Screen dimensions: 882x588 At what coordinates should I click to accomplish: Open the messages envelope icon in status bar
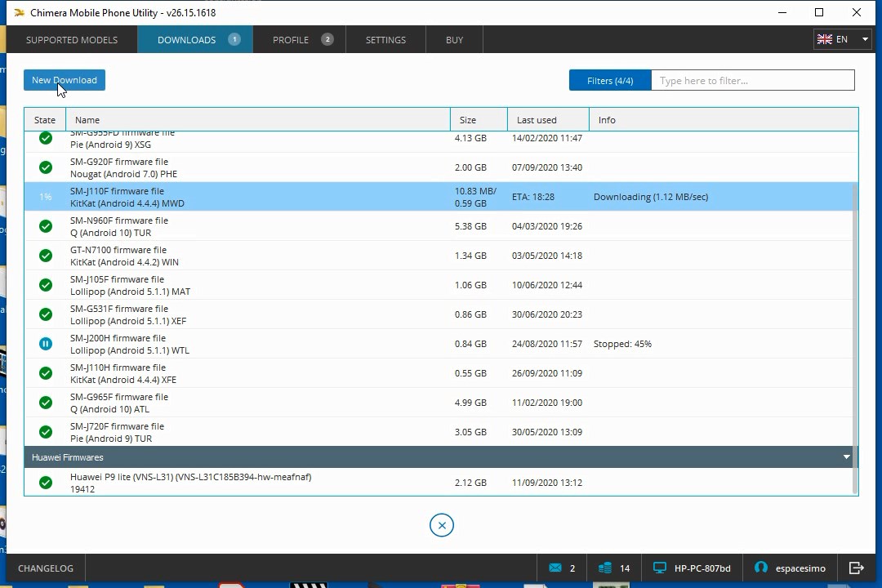(555, 568)
